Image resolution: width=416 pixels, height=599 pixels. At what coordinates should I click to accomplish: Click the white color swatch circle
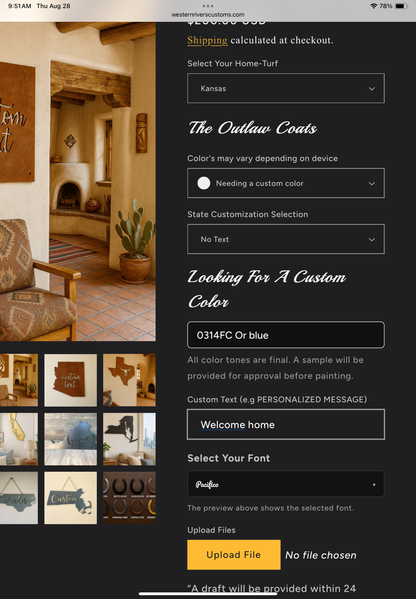pyautogui.click(x=204, y=183)
